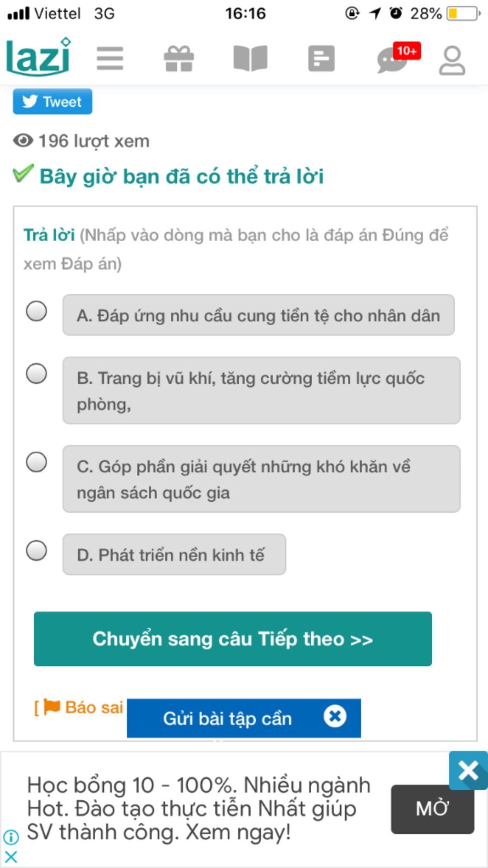Screen dimensions: 488x868
Task: Open the news notes icon
Action: click(x=321, y=59)
